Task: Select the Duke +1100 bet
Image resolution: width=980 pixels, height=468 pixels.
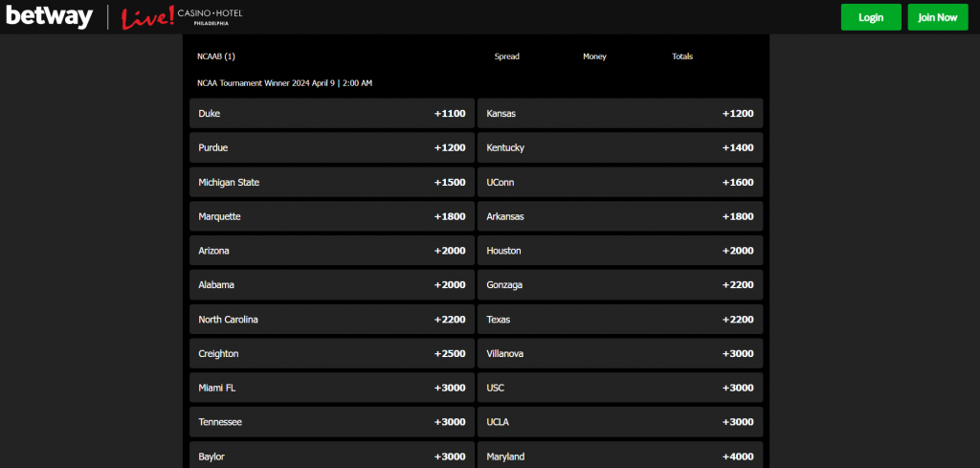Action: coord(332,114)
